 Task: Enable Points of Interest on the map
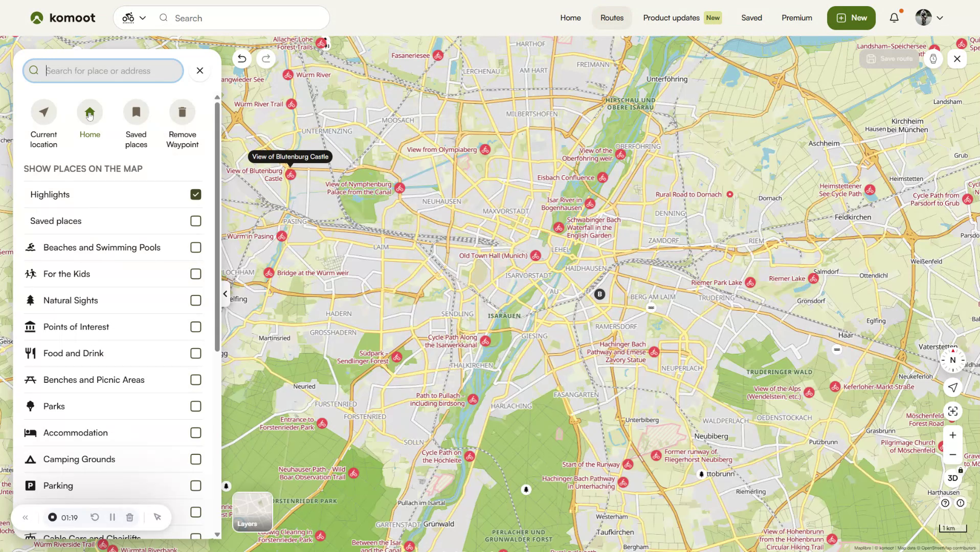195,327
